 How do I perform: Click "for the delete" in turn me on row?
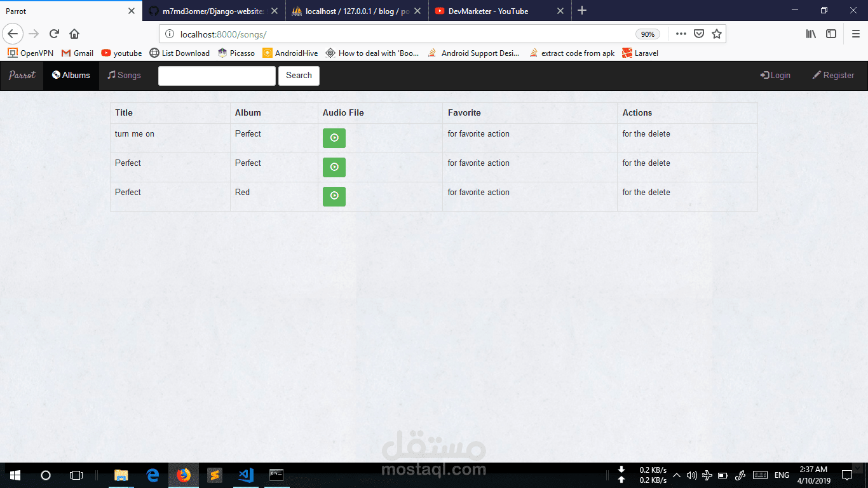pos(646,133)
